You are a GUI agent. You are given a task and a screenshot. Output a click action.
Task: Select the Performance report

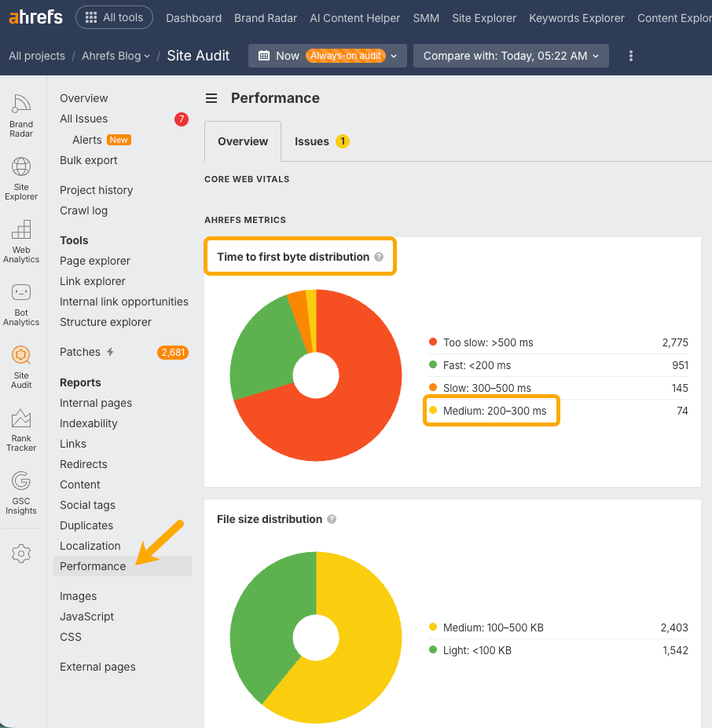click(x=123, y=566)
